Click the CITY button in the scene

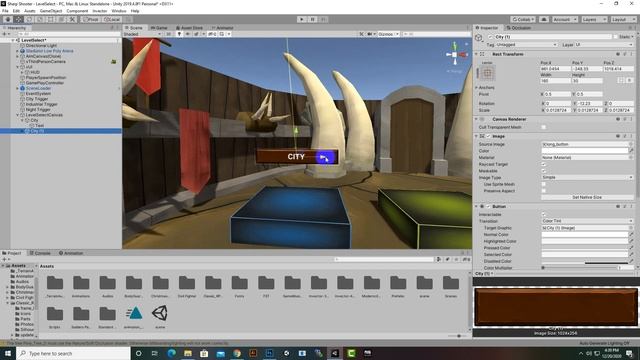[x=297, y=157]
